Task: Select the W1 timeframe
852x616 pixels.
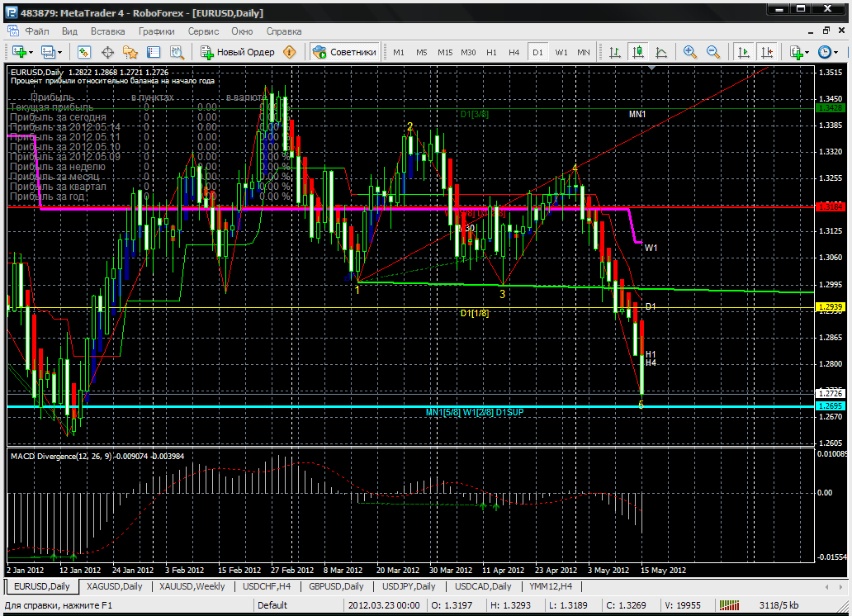Action: pos(561,52)
